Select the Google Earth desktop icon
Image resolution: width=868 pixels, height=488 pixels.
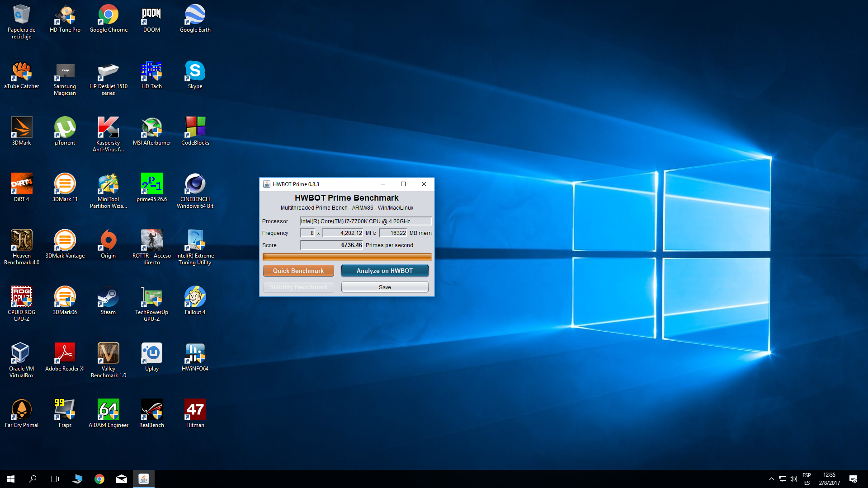pos(195,19)
